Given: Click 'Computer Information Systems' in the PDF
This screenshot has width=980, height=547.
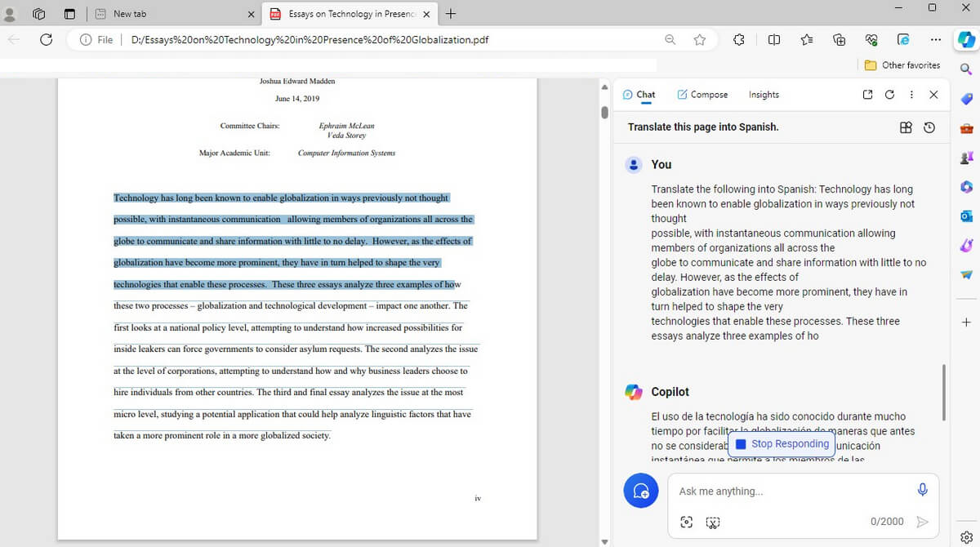Looking at the screenshot, I should [x=346, y=153].
